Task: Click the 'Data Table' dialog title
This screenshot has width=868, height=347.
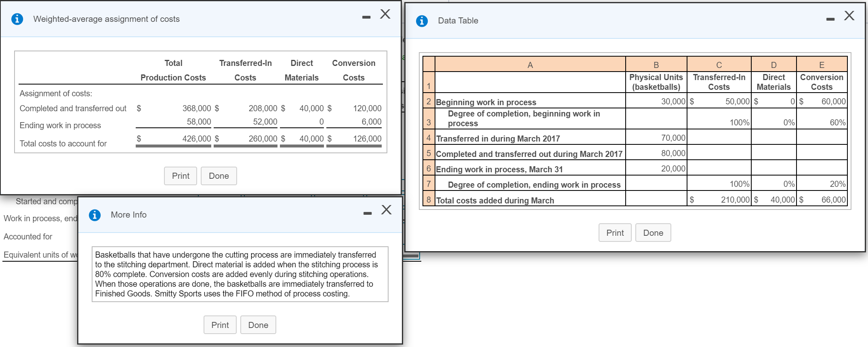Action: click(x=458, y=21)
